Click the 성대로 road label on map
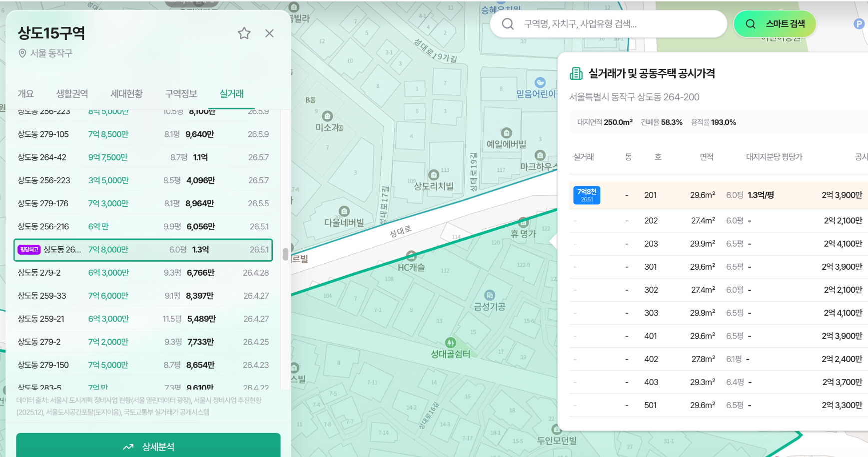 tap(400, 232)
